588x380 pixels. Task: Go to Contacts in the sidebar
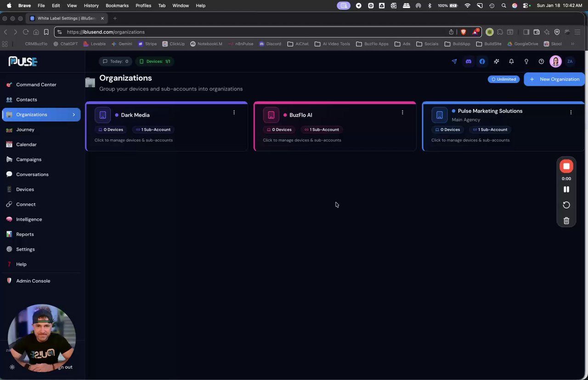click(41, 100)
